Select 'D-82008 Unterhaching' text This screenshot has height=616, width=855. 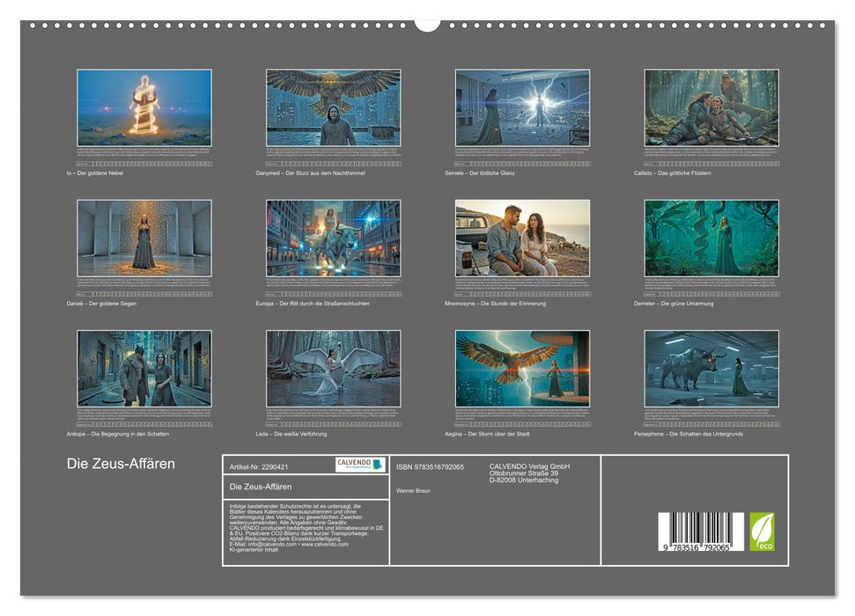pyautogui.click(x=523, y=480)
